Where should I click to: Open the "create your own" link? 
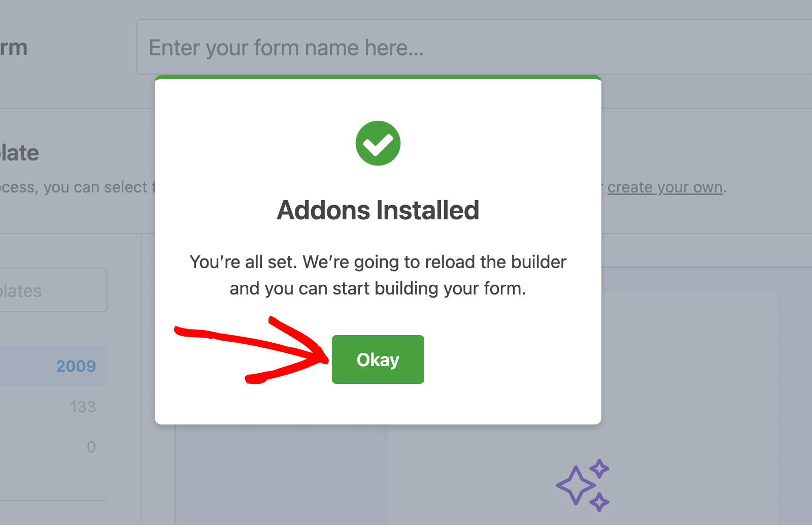pos(665,187)
